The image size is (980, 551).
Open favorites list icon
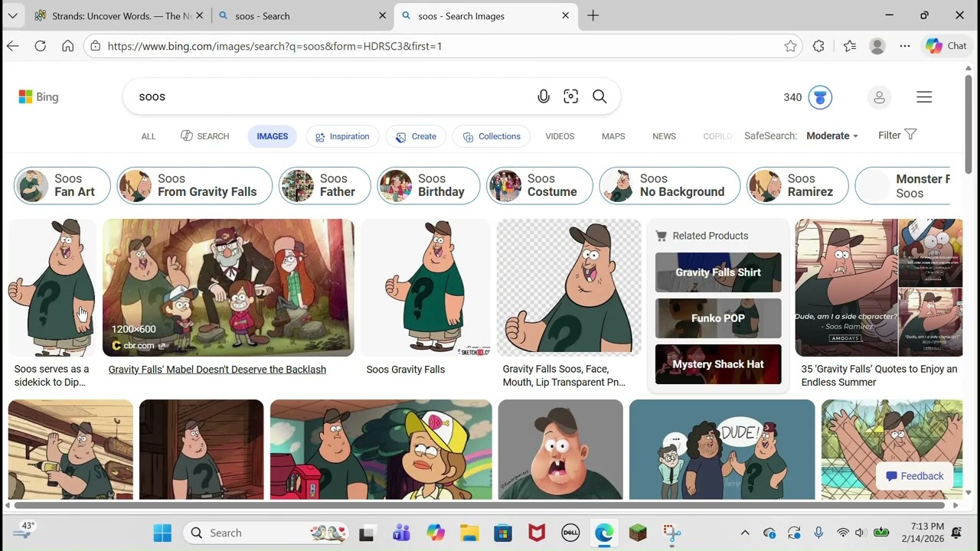850,46
